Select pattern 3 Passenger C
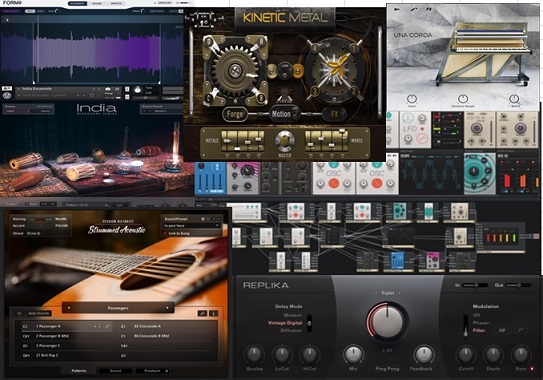 click(66, 346)
